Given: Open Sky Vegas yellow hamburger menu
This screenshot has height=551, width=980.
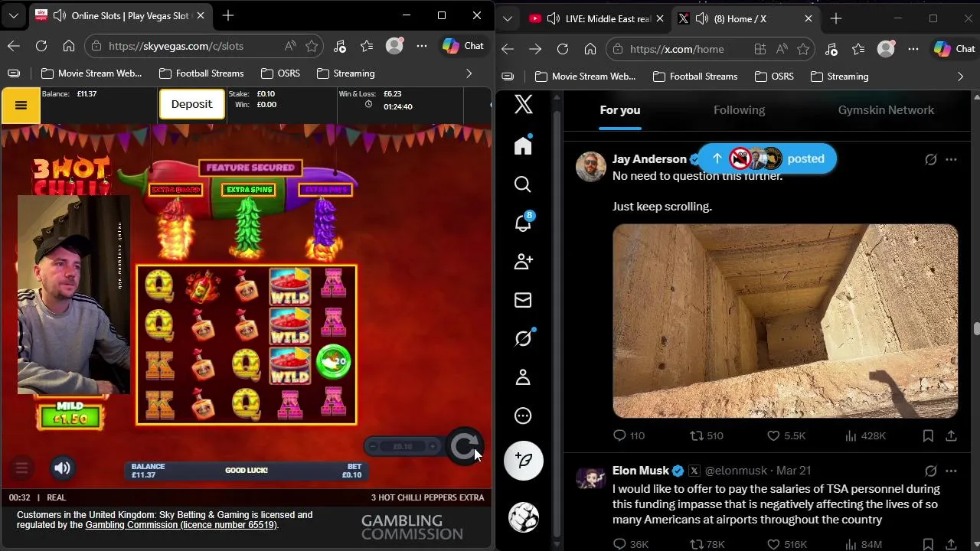Looking at the screenshot, I should tap(21, 106).
